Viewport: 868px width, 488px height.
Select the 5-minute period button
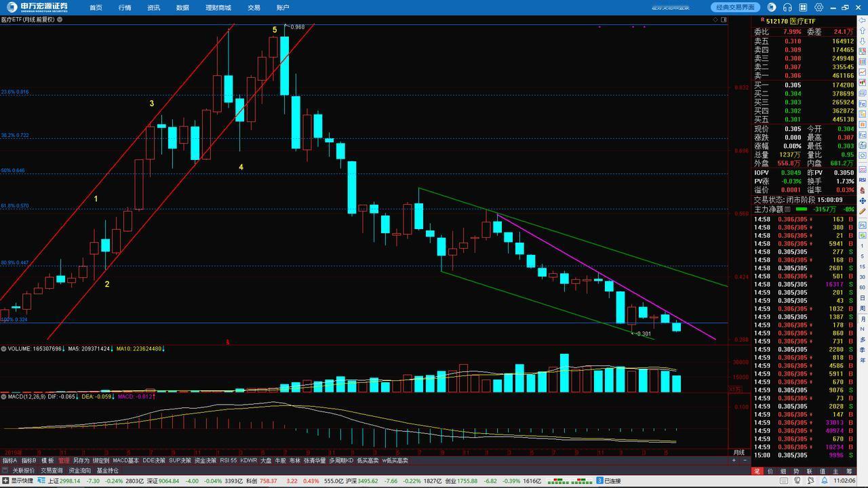coord(863,256)
